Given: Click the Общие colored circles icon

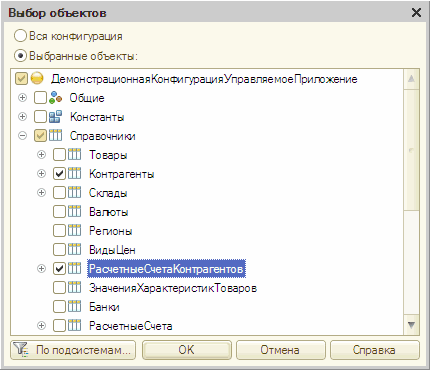Looking at the screenshot, I should [x=55, y=98].
